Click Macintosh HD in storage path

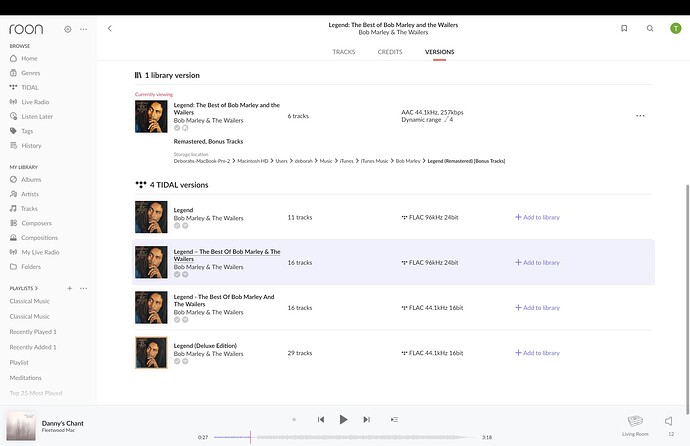coord(253,161)
